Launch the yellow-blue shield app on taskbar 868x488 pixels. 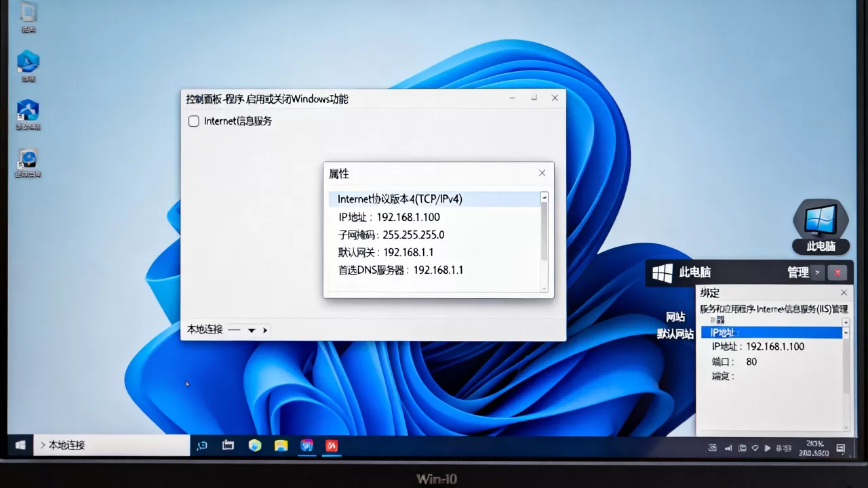click(254, 445)
